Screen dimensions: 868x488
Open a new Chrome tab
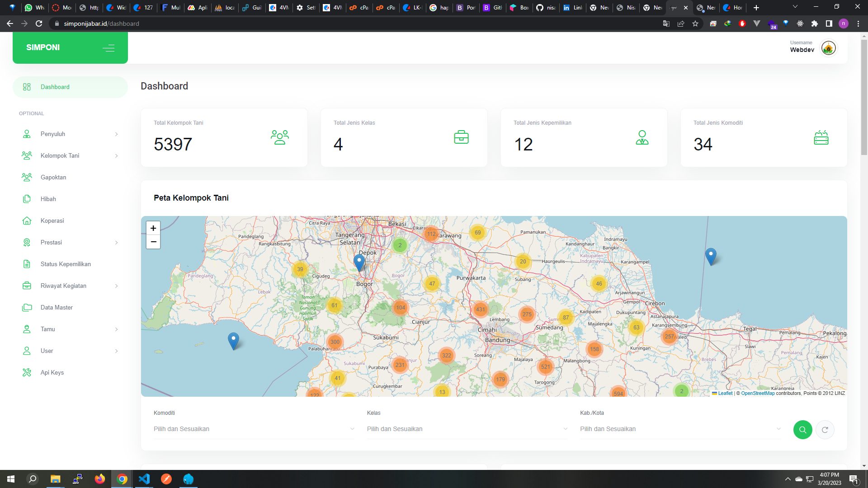coord(756,8)
